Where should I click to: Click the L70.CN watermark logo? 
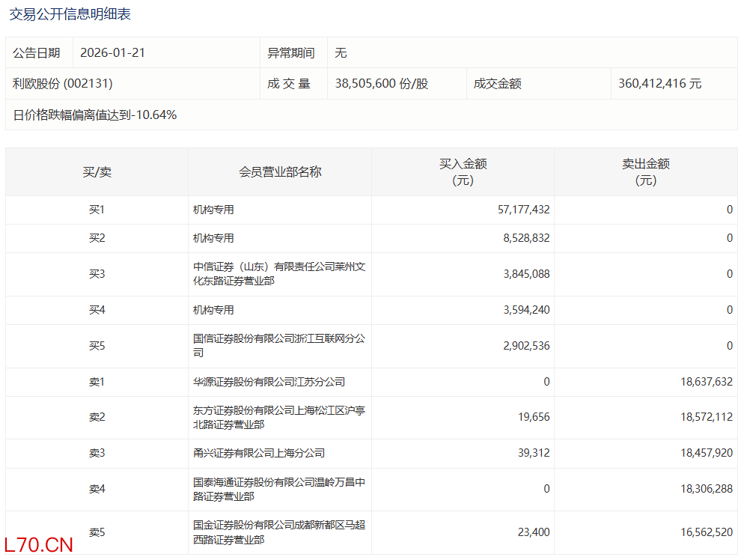click(x=38, y=545)
